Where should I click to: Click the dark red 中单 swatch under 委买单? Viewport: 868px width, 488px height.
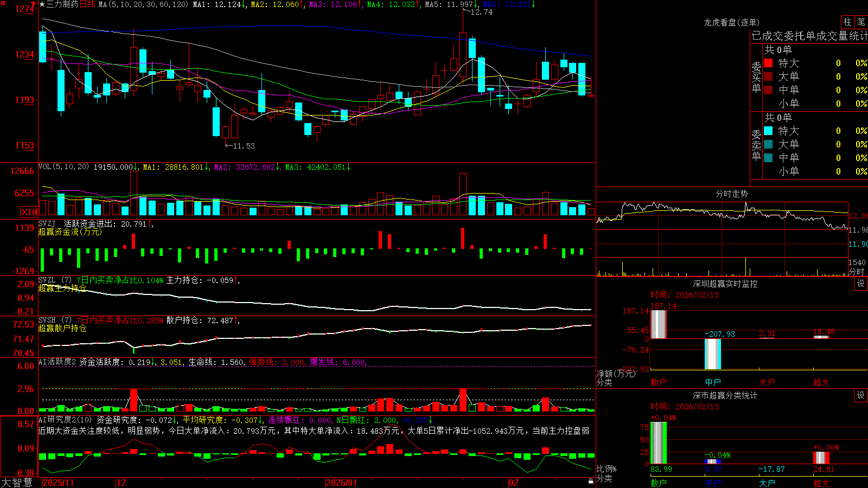pos(768,90)
